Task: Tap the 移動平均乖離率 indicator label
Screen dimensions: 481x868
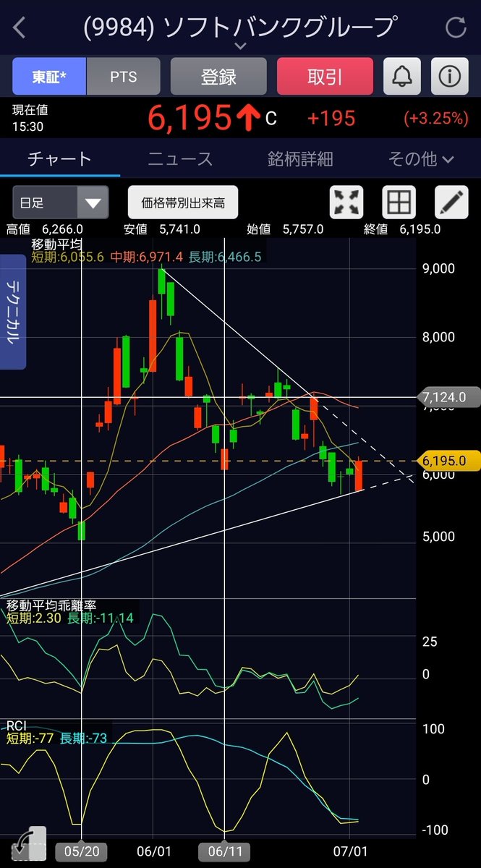Action: pyautogui.click(x=51, y=605)
